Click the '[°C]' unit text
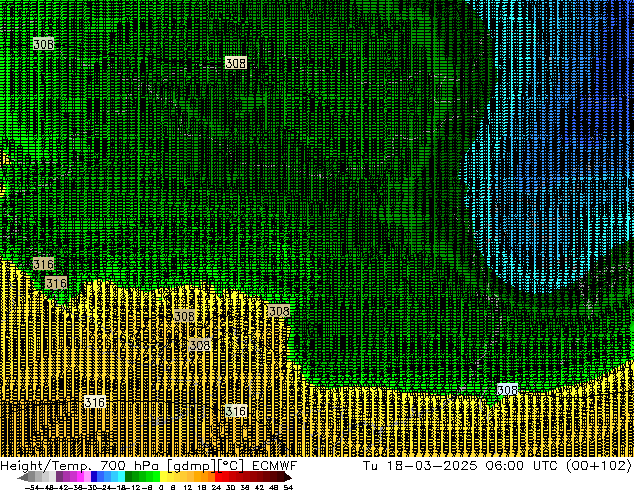Screen dimensions: 634x490 click(231, 466)
